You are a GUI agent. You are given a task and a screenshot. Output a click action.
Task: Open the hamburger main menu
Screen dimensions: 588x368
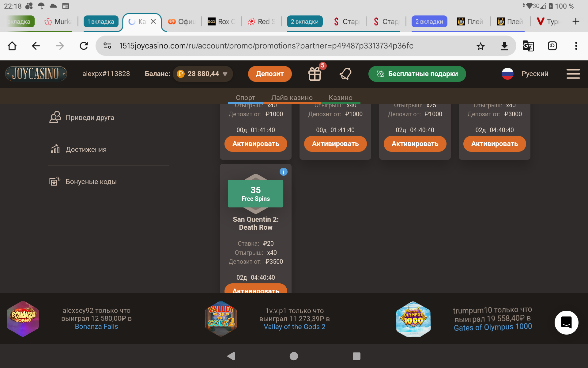[573, 74]
